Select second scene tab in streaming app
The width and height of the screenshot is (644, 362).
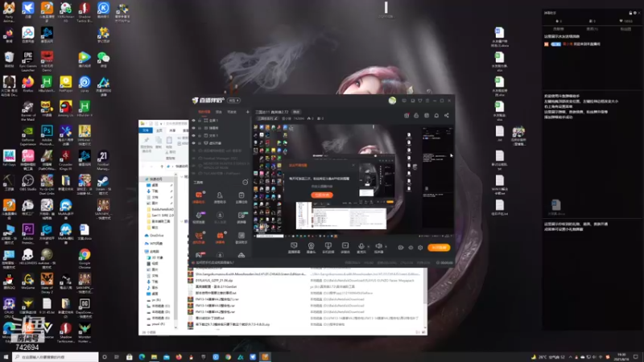tap(219, 112)
